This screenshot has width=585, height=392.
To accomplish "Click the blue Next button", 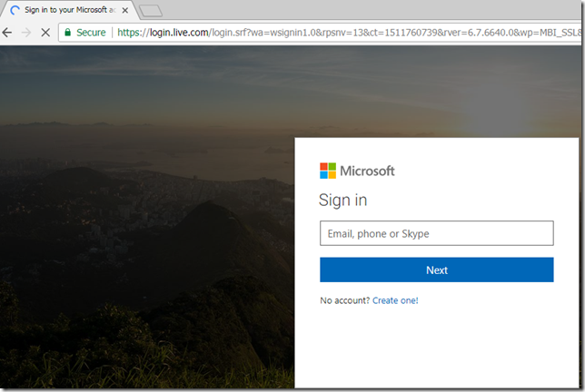I will 437,269.
